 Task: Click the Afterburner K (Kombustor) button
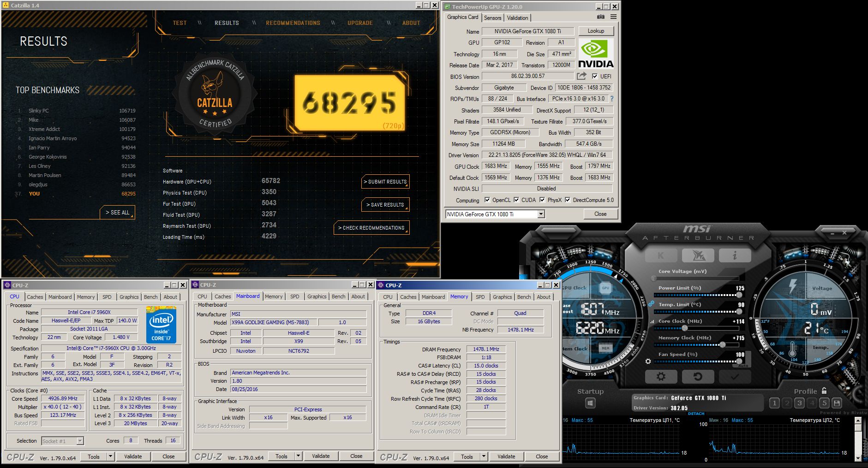click(x=660, y=255)
